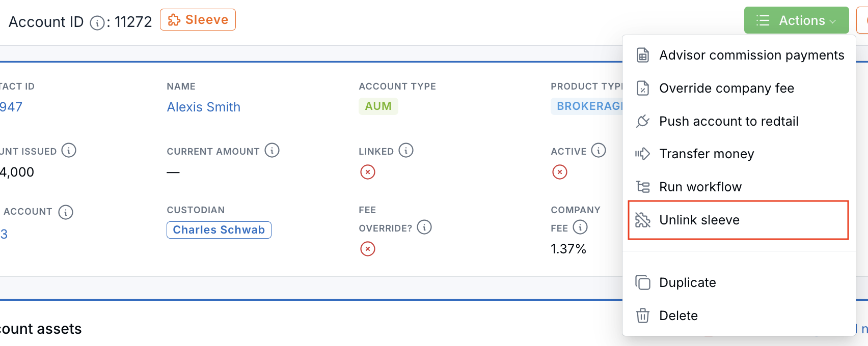Click the Company Fee info icon
The image size is (868, 346).
click(580, 227)
